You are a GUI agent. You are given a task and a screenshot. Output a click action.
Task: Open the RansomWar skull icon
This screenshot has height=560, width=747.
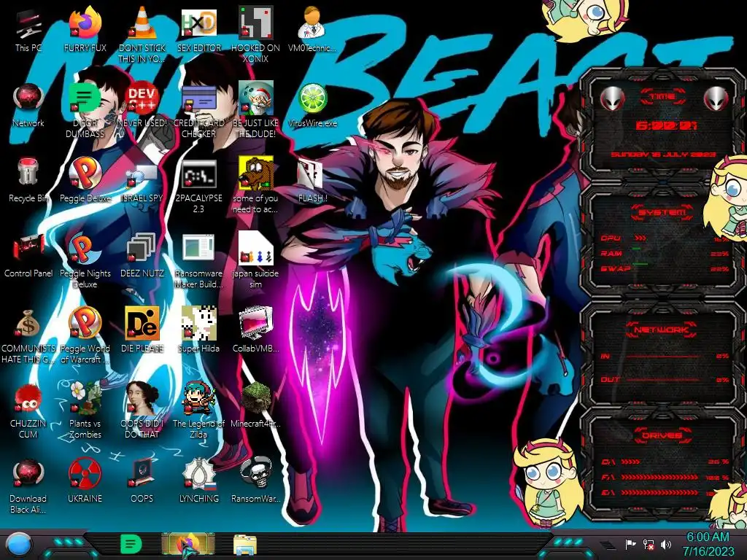256,473
